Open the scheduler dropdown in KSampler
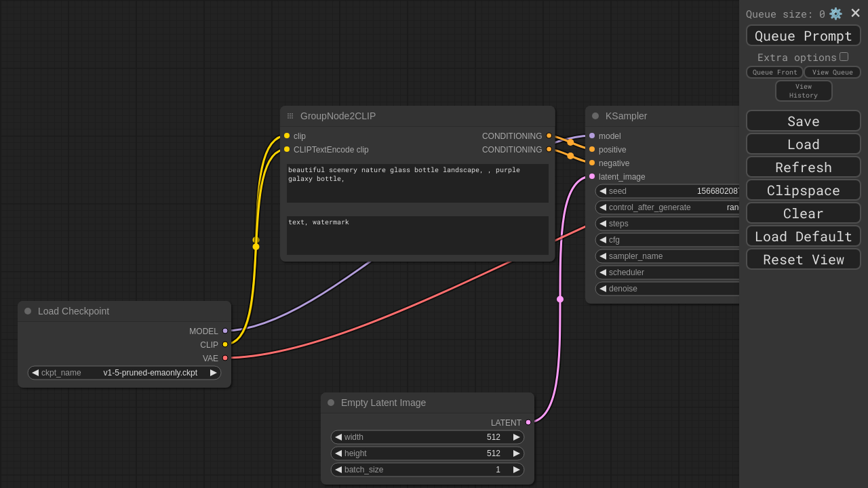This screenshot has width=868, height=488. click(x=668, y=272)
